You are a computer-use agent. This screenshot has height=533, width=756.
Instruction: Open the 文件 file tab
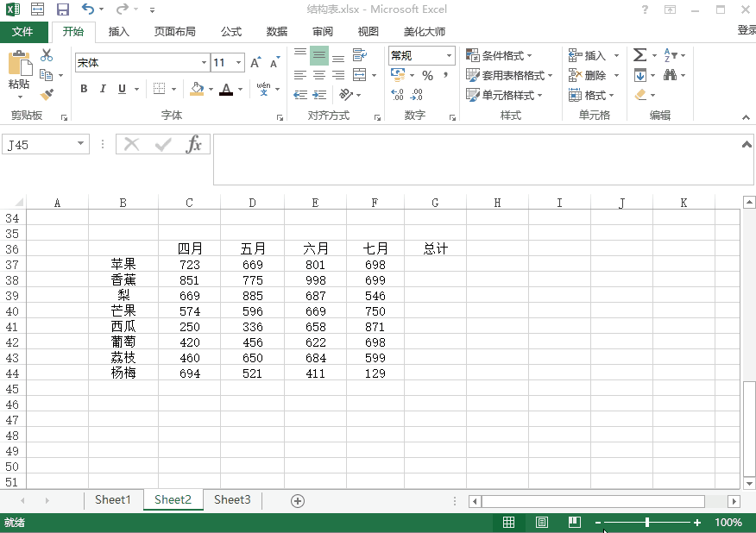point(23,32)
